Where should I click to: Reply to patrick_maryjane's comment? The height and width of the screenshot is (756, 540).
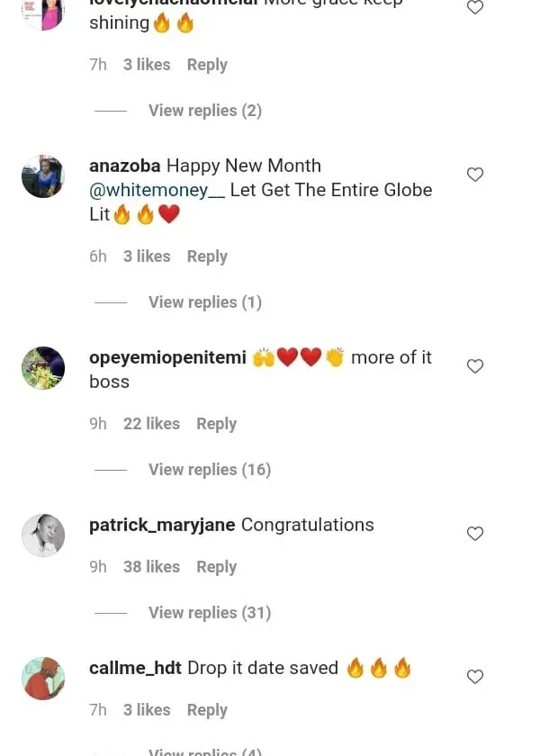(216, 567)
